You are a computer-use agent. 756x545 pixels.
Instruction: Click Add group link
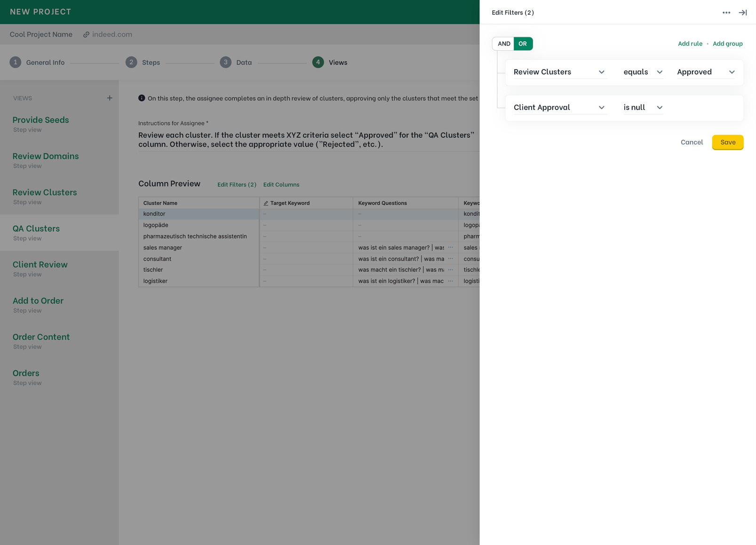pos(727,44)
